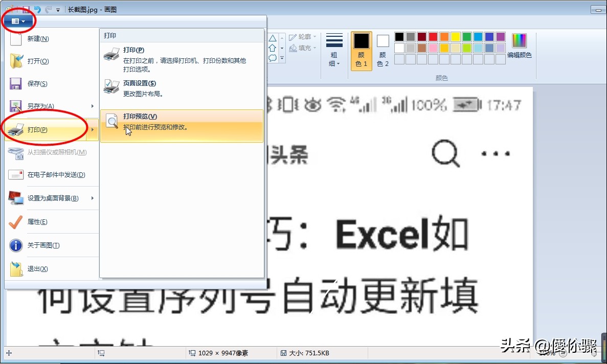Activate 颜色 2 background color box
This screenshot has height=364, width=607.
coord(383,51)
